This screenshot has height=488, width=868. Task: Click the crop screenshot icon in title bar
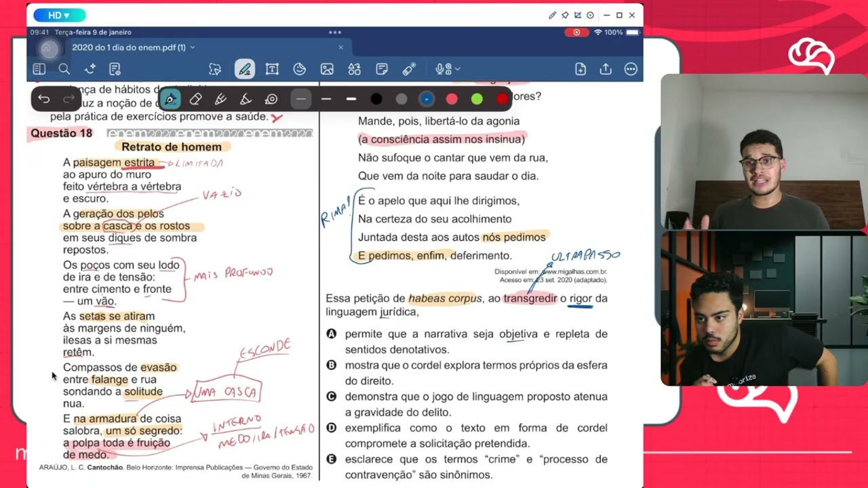point(578,15)
